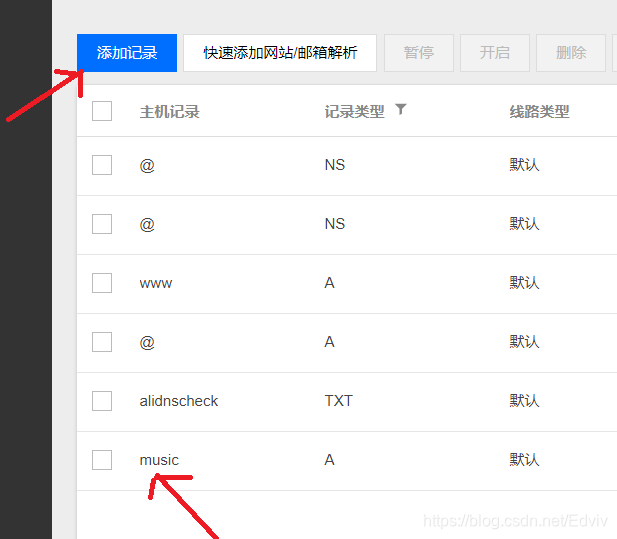
Task: Click the A type in www row
Action: (329, 283)
